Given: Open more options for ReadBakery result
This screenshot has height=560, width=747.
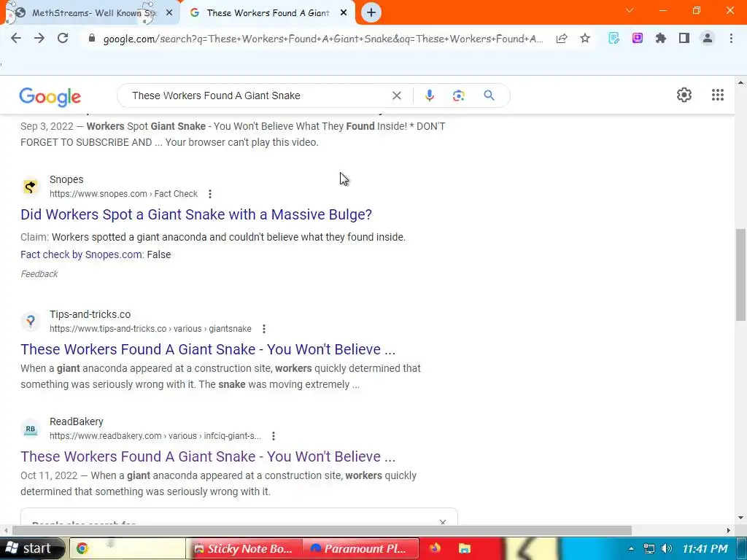Looking at the screenshot, I should click(x=274, y=436).
